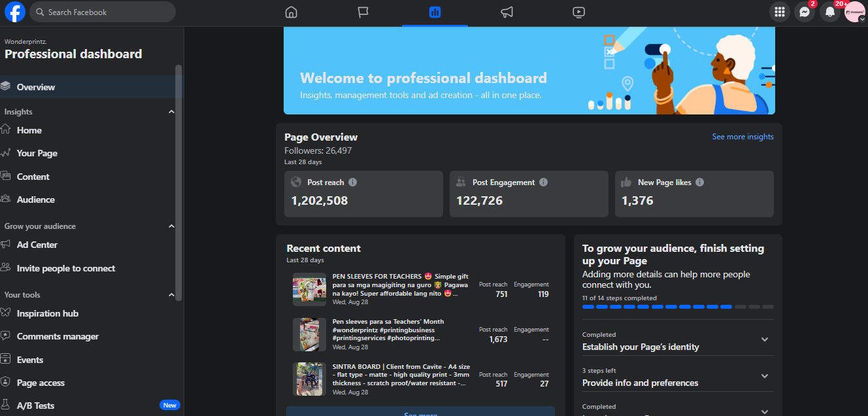The height and width of the screenshot is (416, 868).
Task: Open the Menu grid icon
Action: [779, 12]
